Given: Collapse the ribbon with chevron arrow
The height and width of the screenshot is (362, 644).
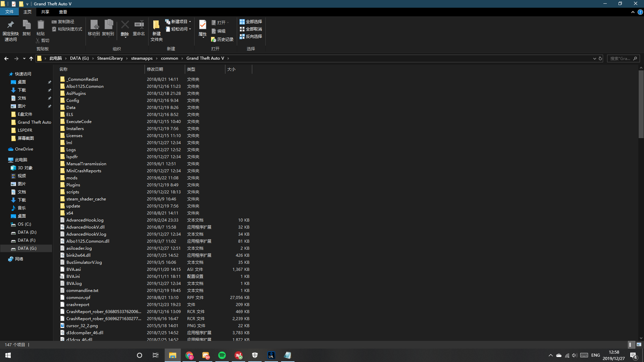Looking at the screenshot, I should pyautogui.click(x=633, y=12).
